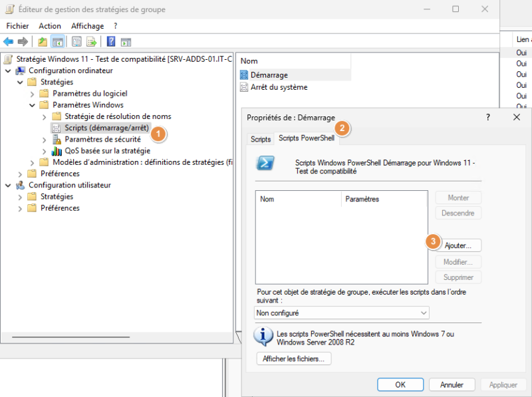Switch to the Scripts tab
This screenshot has height=397, width=532.
261,139
